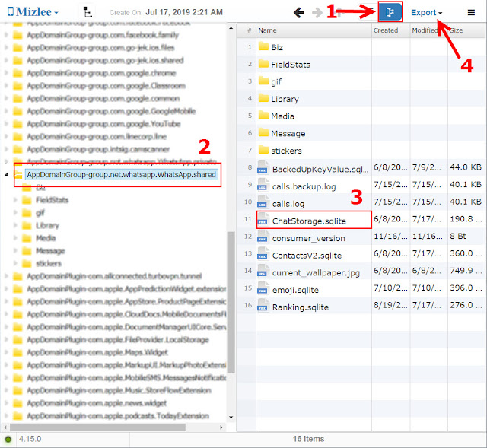The width and height of the screenshot is (487, 448).
Task: Click the # column header
Action: tap(249, 30)
